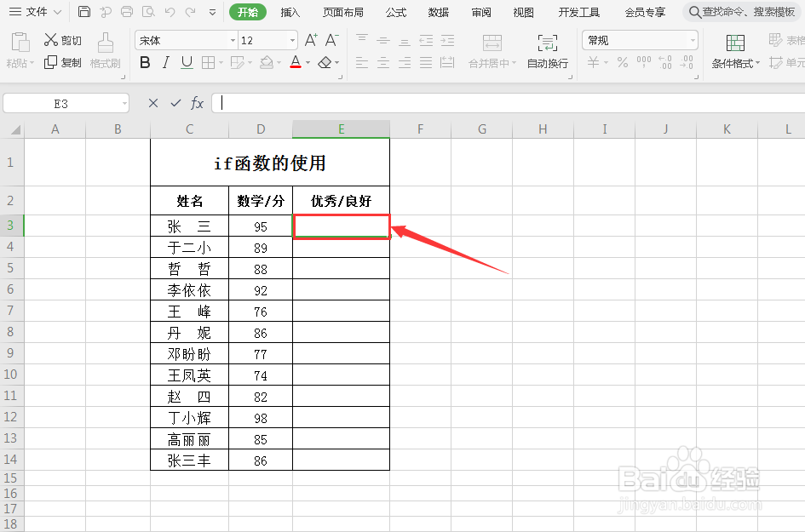
Task: Click the Save icon in quick access toolbar
Action: point(83,12)
